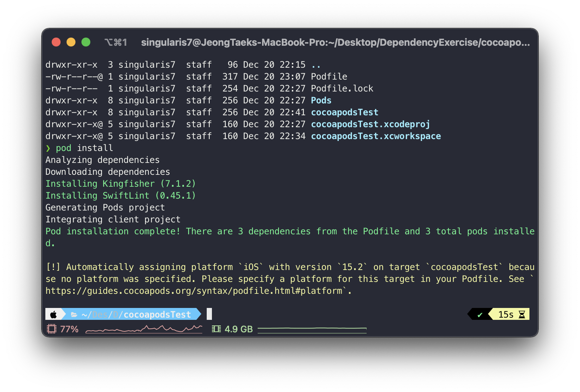Click the 'Downloading dependencies' line
Screen dimensions: 580x392
[108, 172]
